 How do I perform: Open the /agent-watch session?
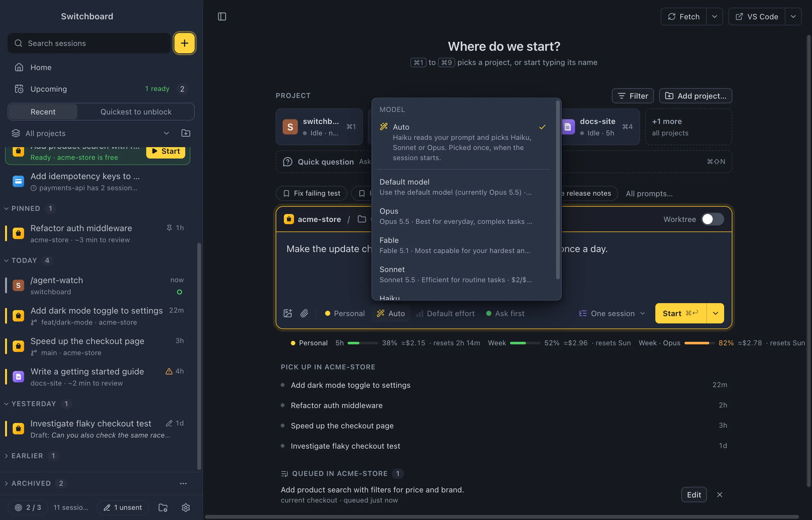click(x=98, y=285)
